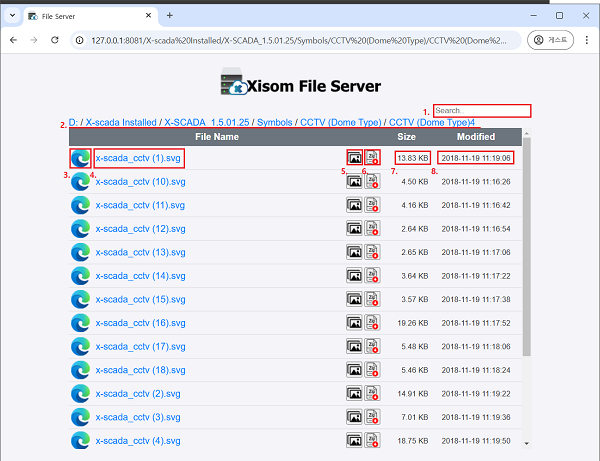Screen dimensions: 600x461
Task: Preview image for x-scada_cctv (2).svg
Action: [354, 394]
